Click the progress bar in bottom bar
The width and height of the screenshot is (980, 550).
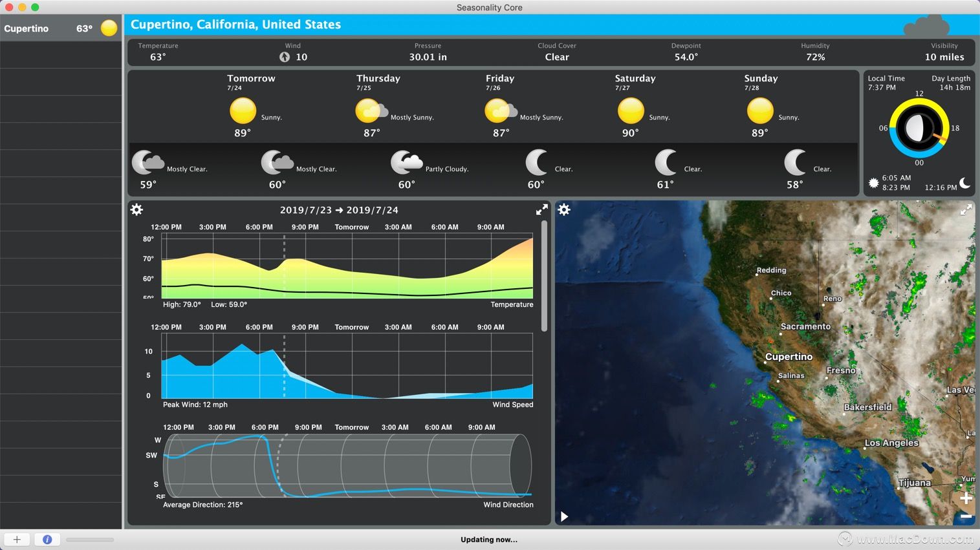(x=90, y=539)
